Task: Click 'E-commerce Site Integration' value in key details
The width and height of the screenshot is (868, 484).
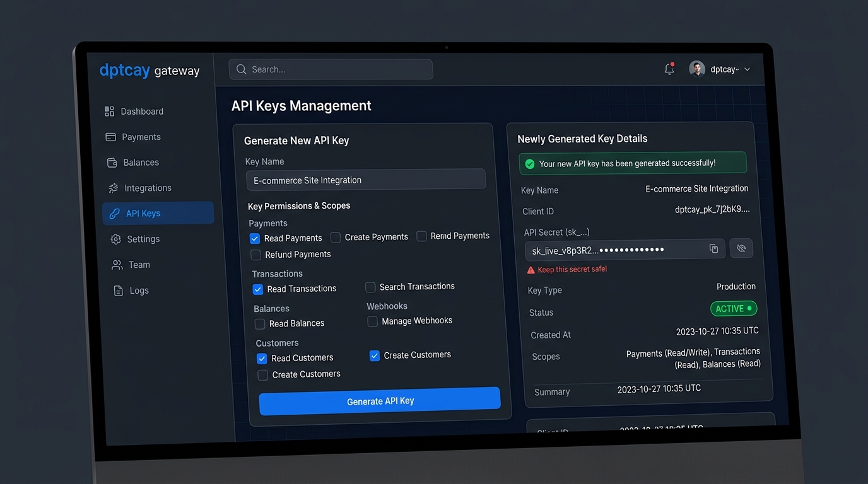Action: (x=697, y=188)
